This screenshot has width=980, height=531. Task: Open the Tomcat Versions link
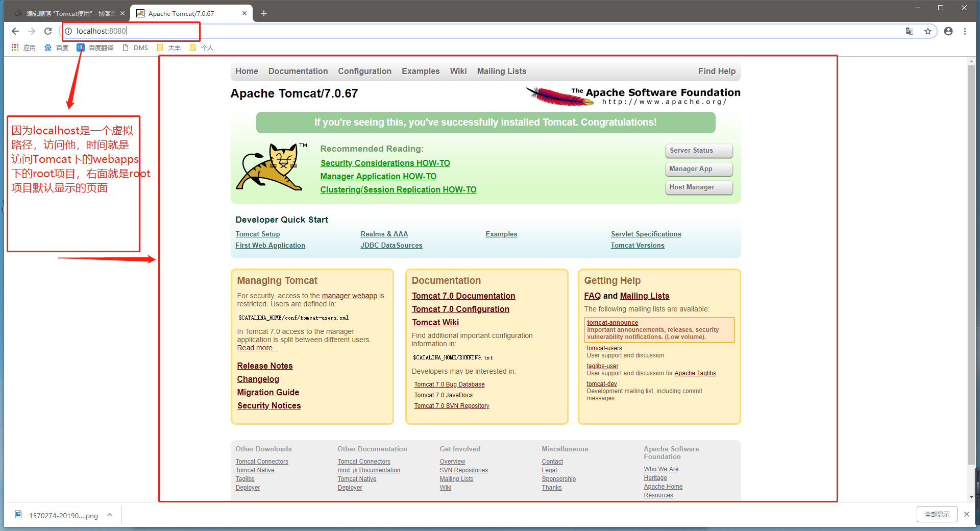(638, 246)
